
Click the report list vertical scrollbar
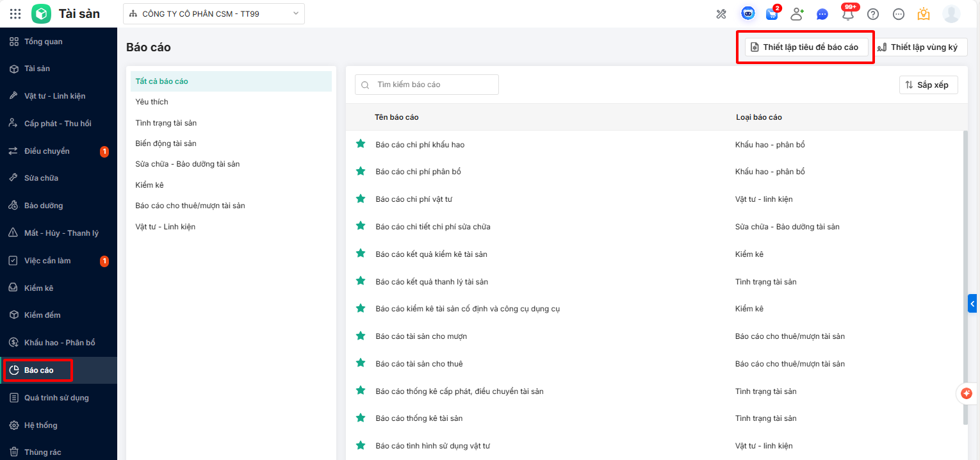pyautogui.click(x=965, y=275)
